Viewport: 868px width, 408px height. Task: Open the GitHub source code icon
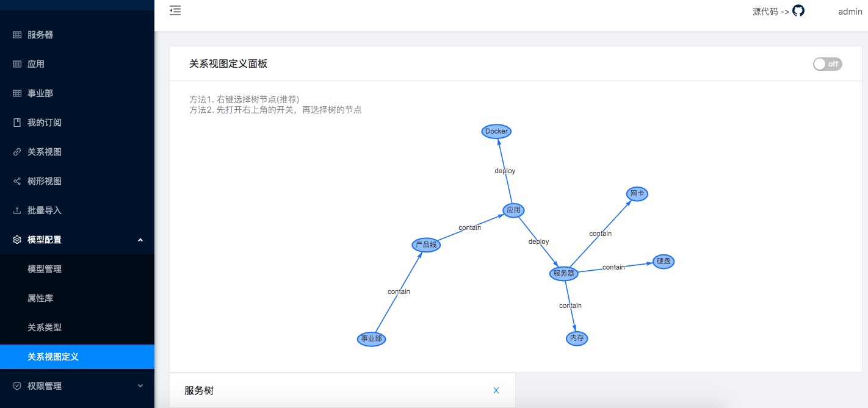click(798, 11)
